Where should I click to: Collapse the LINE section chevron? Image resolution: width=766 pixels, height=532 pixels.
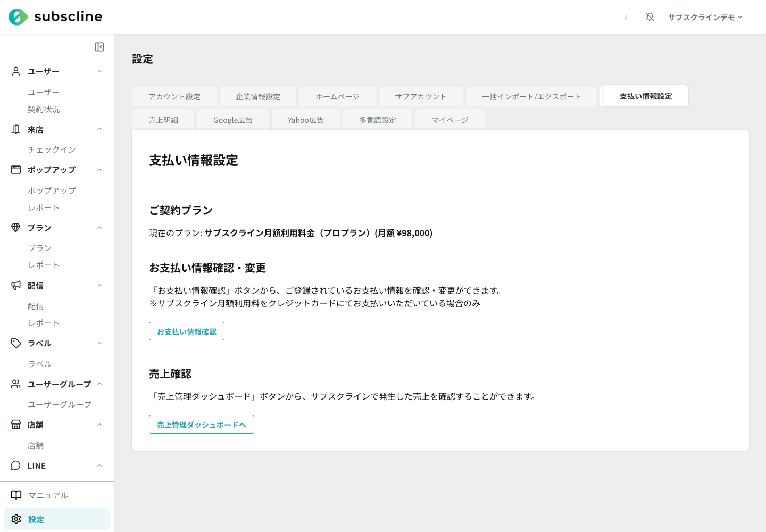99,465
